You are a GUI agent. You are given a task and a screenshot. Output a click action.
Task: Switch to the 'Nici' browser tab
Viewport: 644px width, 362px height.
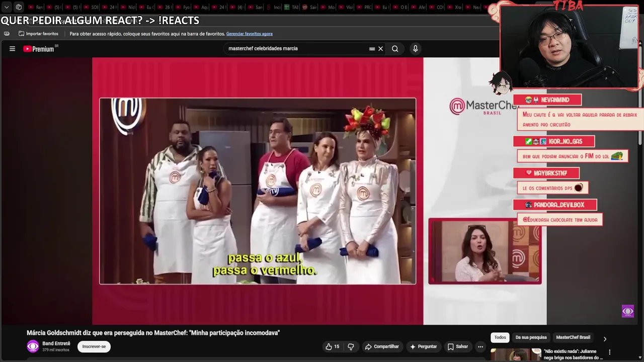click(x=128, y=7)
